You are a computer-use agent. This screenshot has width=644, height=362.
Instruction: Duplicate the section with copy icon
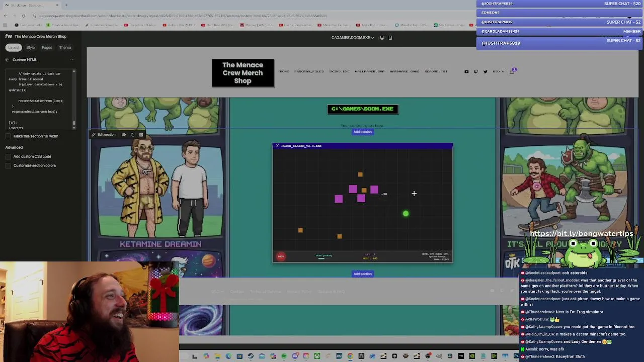click(x=132, y=134)
